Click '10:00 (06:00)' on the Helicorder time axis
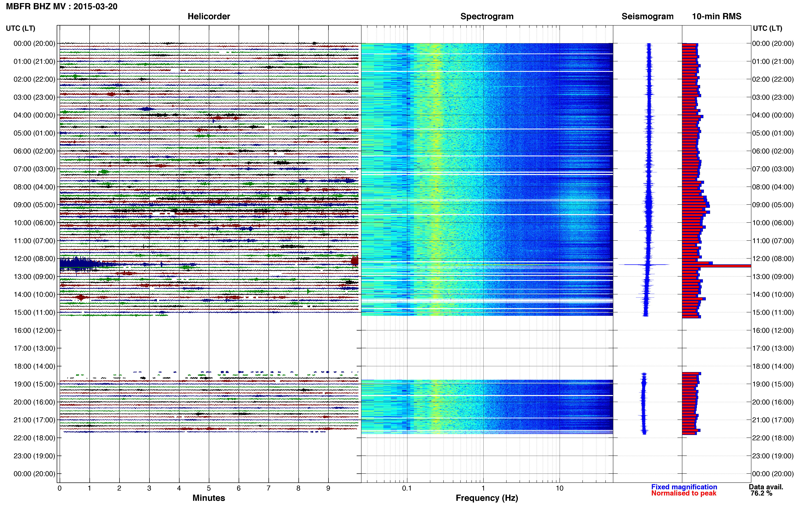The image size is (812, 508). pos(34,223)
